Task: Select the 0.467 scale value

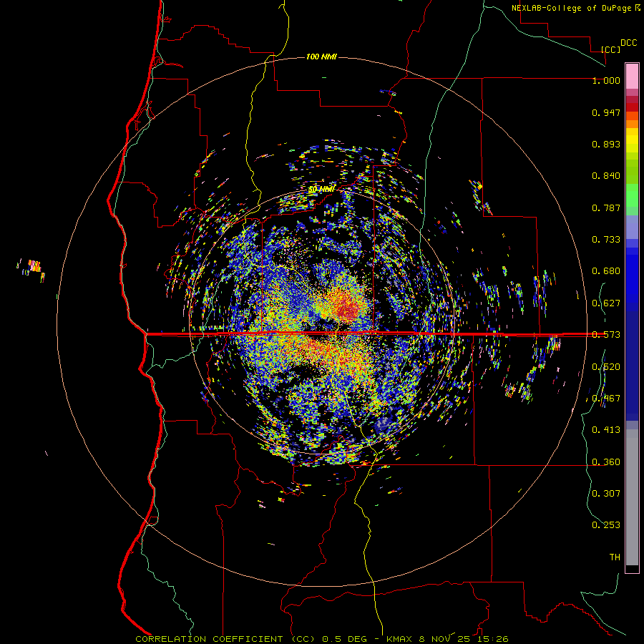Action: pyautogui.click(x=606, y=399)
